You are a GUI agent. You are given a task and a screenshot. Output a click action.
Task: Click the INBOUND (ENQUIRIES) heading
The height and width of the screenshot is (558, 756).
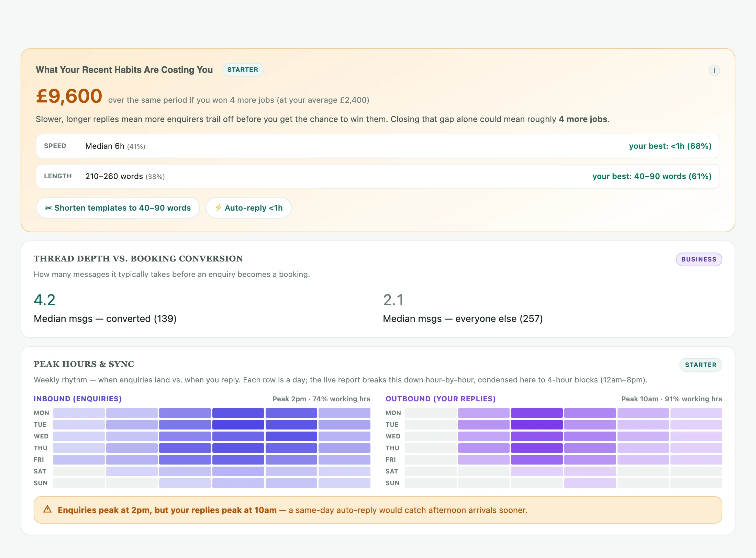click(78, 399)
